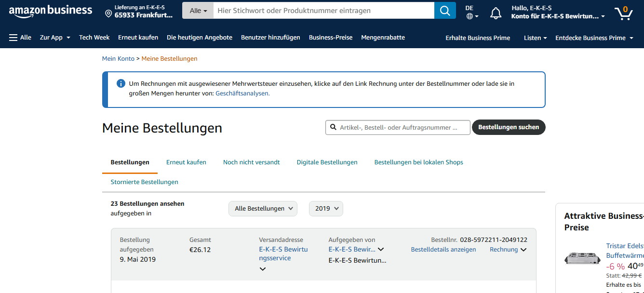Screen dimensions: 644x293
Task: Click the order search input field
Action: pyautogui.click(x=398, y=128)
